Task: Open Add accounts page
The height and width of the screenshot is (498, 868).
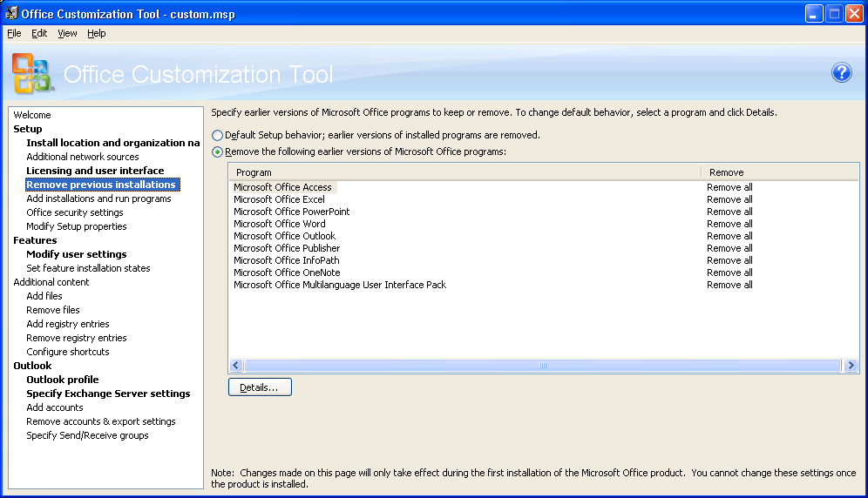Action: point(55,407)
